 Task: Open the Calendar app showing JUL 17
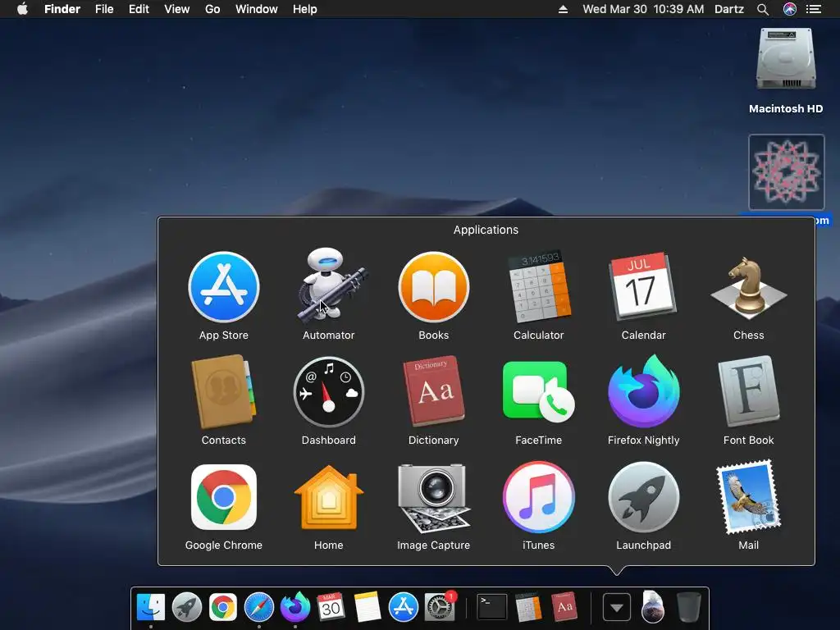tap(643, 286)
